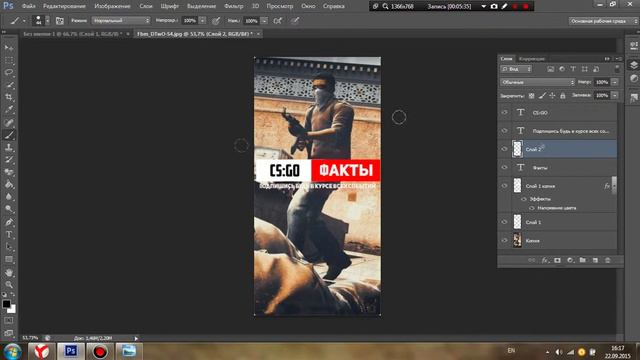Open the brush blend mode dropdown
The width and height of the screenshot is (640, 360).
click(x=121, y=20)
